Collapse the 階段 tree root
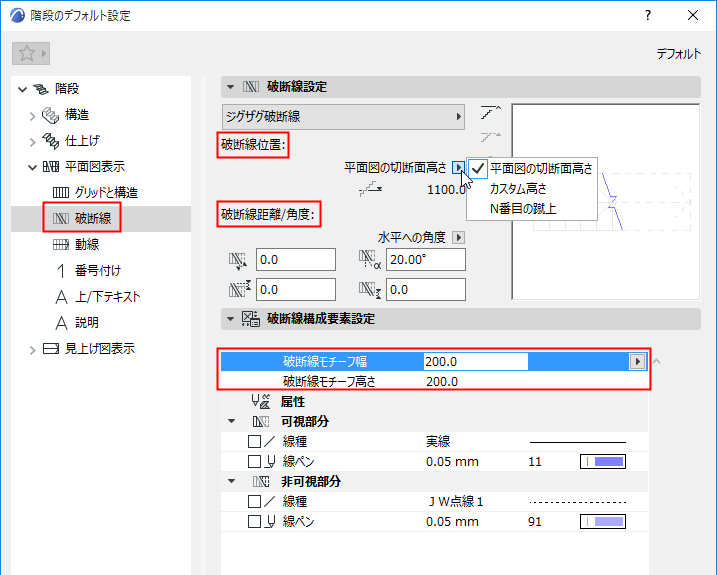Image resolution: width=717 pixels, height=575 pixels. 22,89
